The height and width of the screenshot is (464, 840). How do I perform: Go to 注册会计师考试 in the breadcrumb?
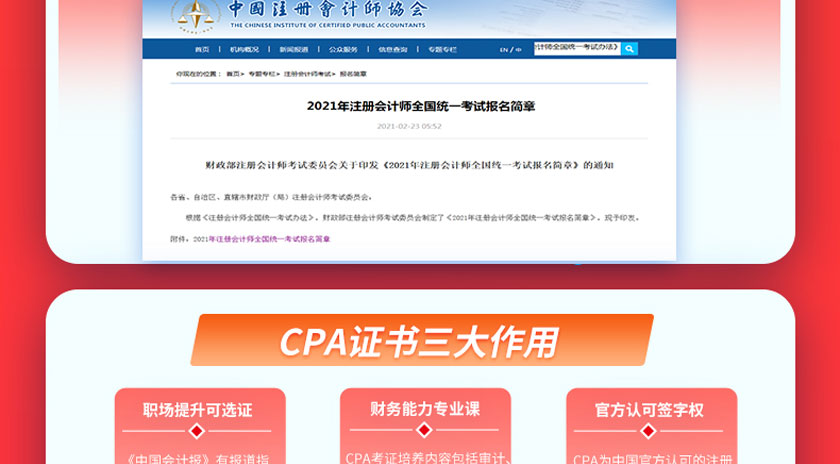point(308,74)
